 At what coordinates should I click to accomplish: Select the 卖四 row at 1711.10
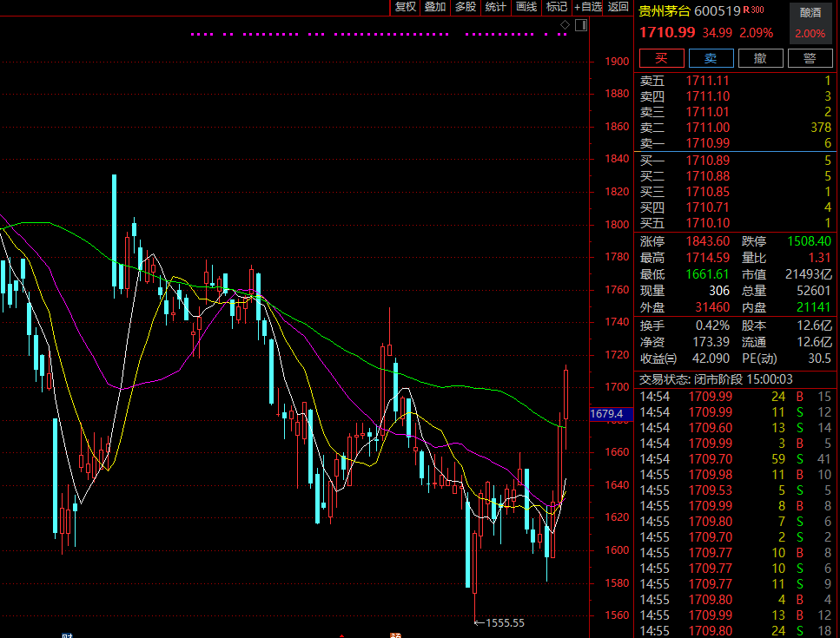pos(736,96)
